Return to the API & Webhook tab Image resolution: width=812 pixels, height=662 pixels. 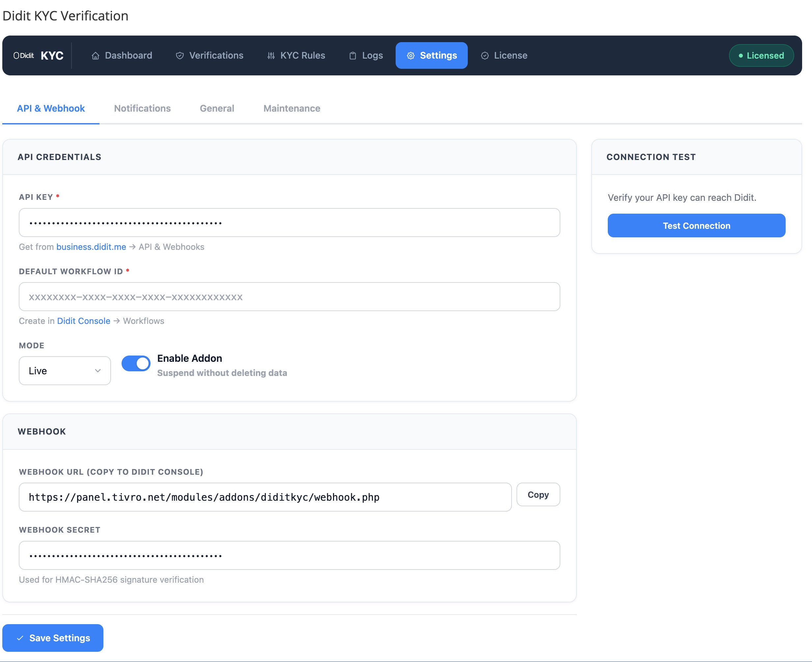click(x=51, y=108)
